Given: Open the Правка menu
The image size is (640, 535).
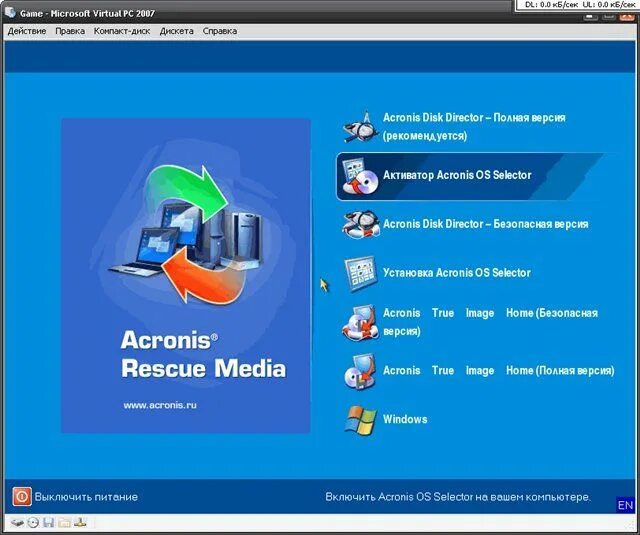Looking at the screenshot, I should pos(70,31).
